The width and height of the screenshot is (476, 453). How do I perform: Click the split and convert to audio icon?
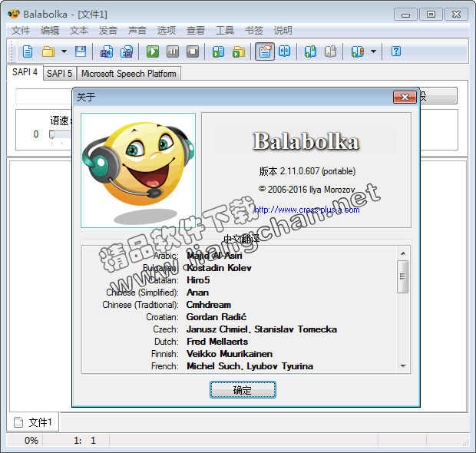click(x=127, y=51)
